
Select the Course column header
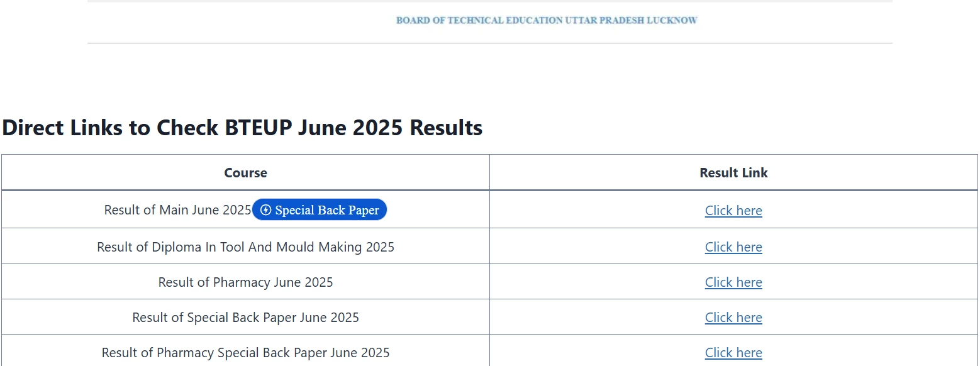point(245,172)
